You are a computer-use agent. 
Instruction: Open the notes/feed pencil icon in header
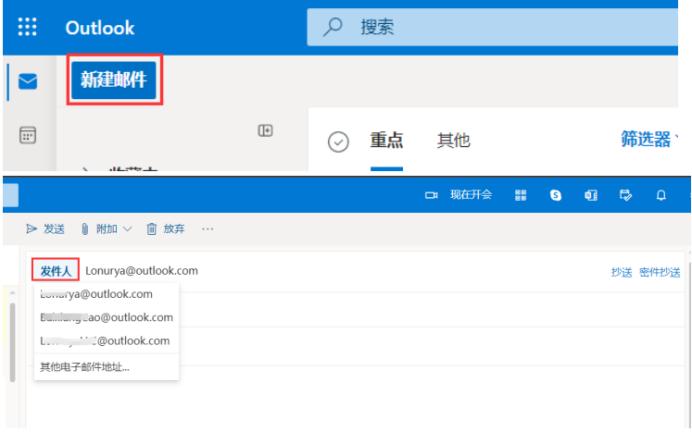coord(626,195)
